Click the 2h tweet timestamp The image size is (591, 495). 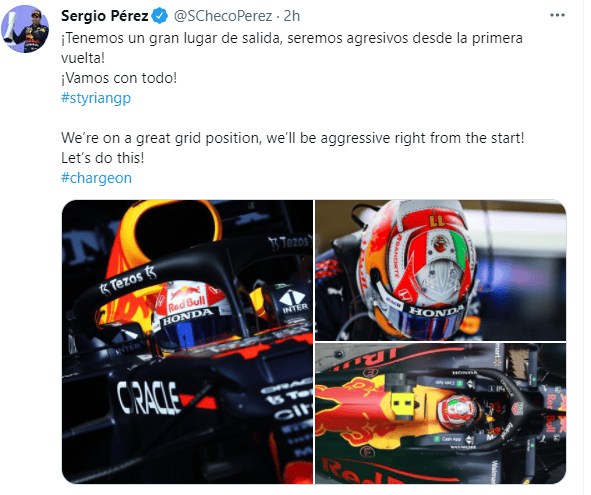click(291, 16)
